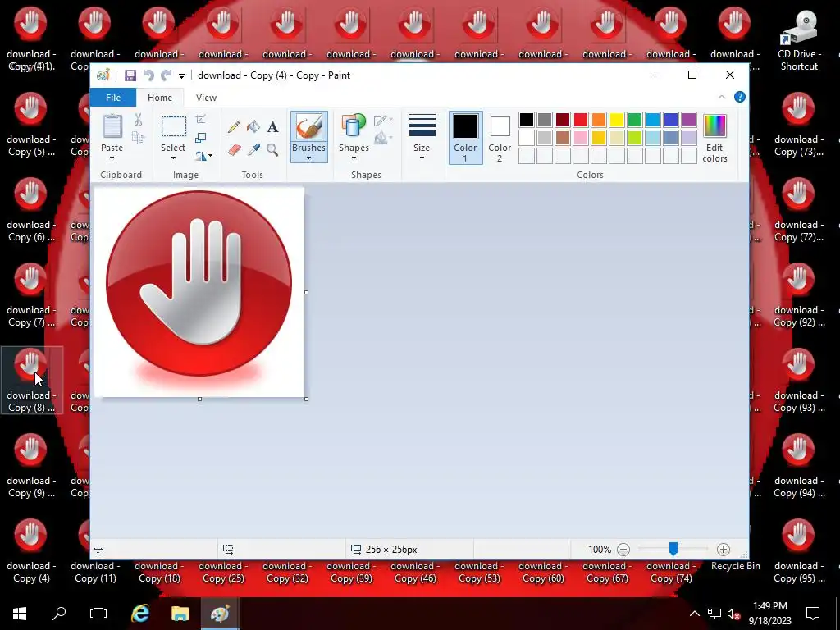
Task: Select Color 1 foreground slot
Action: 466,138
